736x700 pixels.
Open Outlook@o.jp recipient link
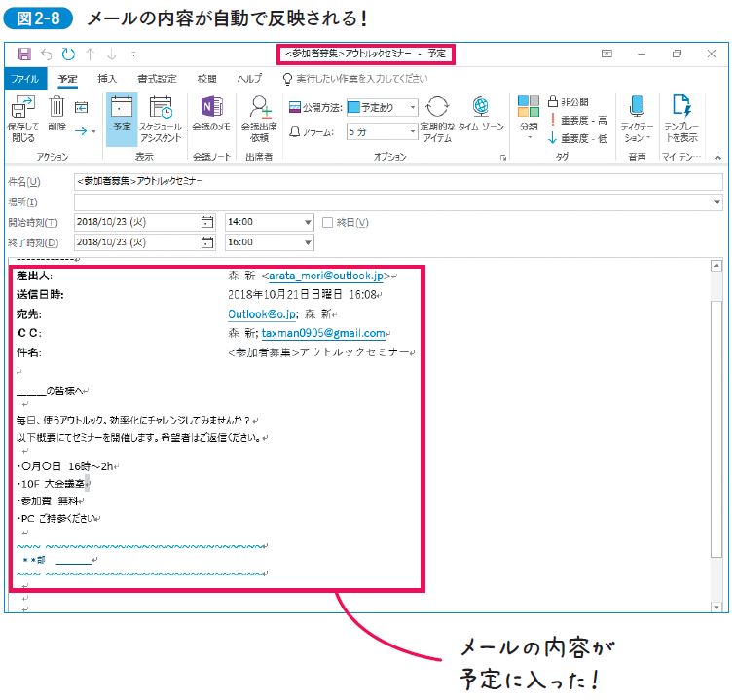point(262,313)
